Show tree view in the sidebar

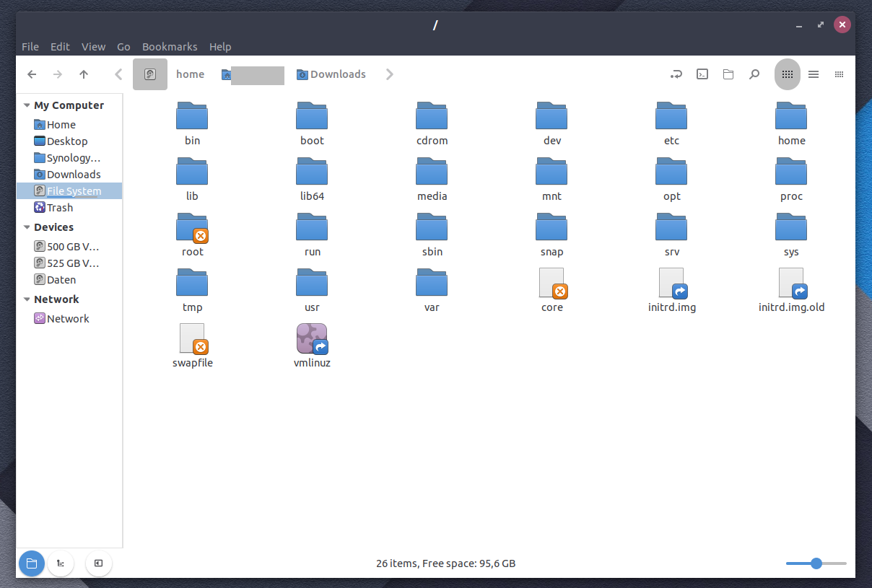point(61,563)
